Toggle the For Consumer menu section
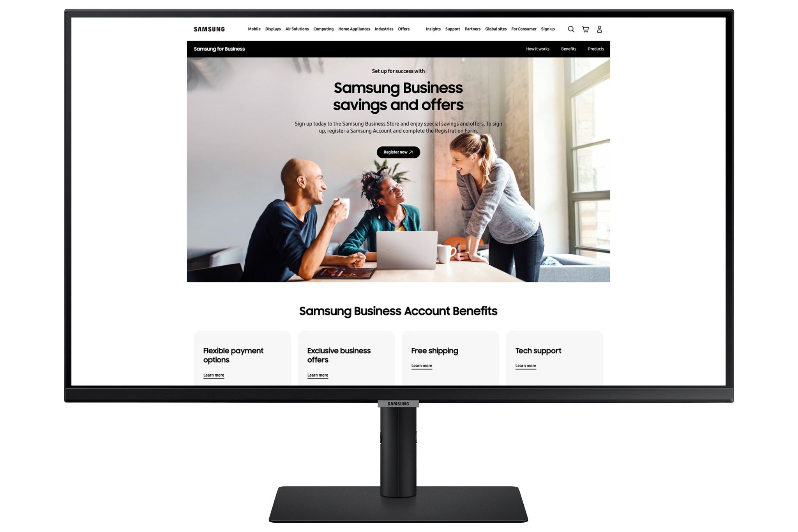The width and height of the screenshot is (798, 532). (x=524, y=28)
